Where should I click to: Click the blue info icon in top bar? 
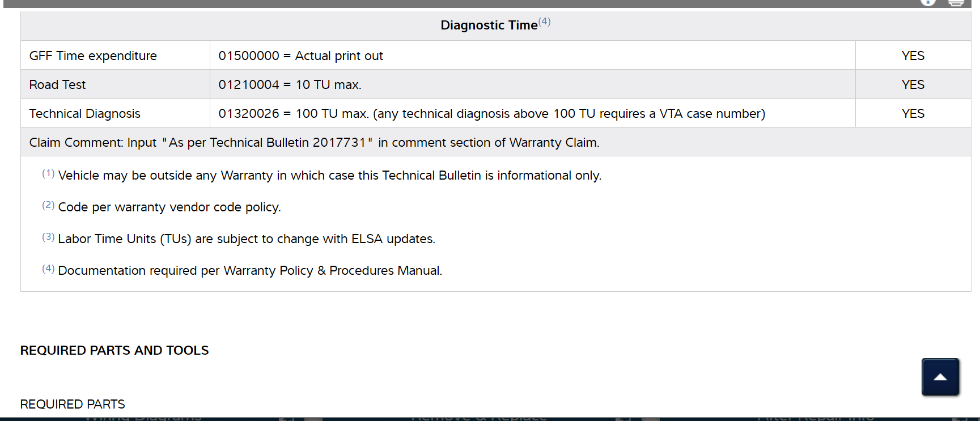pyautogui.click(x=928, y=2)
